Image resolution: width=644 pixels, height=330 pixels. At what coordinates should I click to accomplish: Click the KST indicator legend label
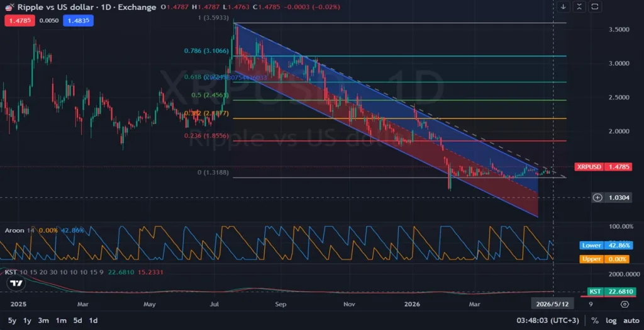10,273
